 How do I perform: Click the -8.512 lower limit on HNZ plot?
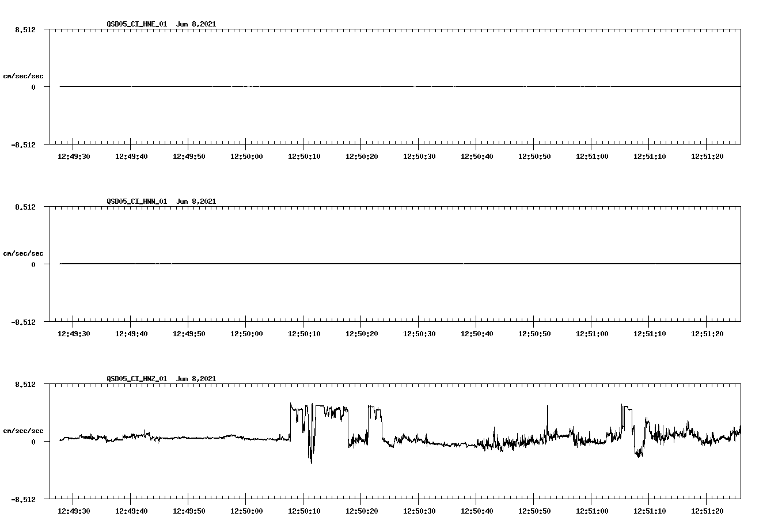[24, 499]
